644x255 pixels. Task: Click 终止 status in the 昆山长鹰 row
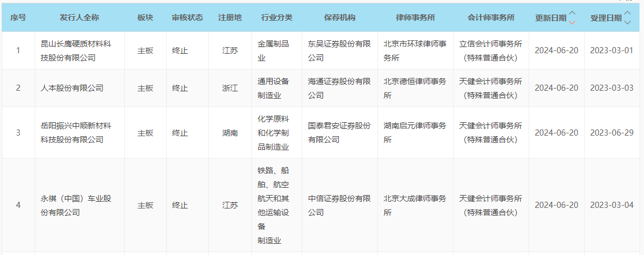pos(180,50)
